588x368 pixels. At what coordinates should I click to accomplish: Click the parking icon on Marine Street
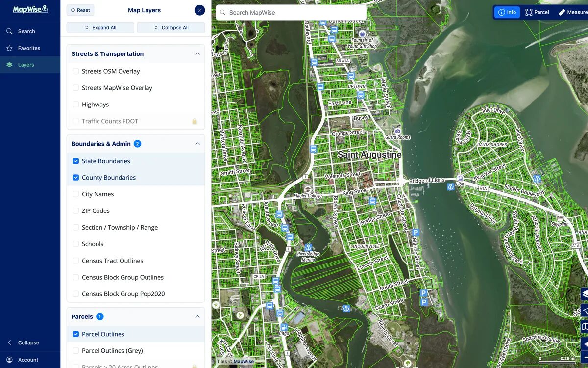(x=416, y=233)
